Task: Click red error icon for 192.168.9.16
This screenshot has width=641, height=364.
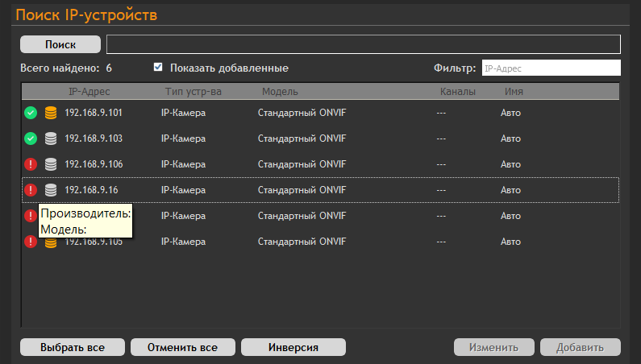Action: 31,190
